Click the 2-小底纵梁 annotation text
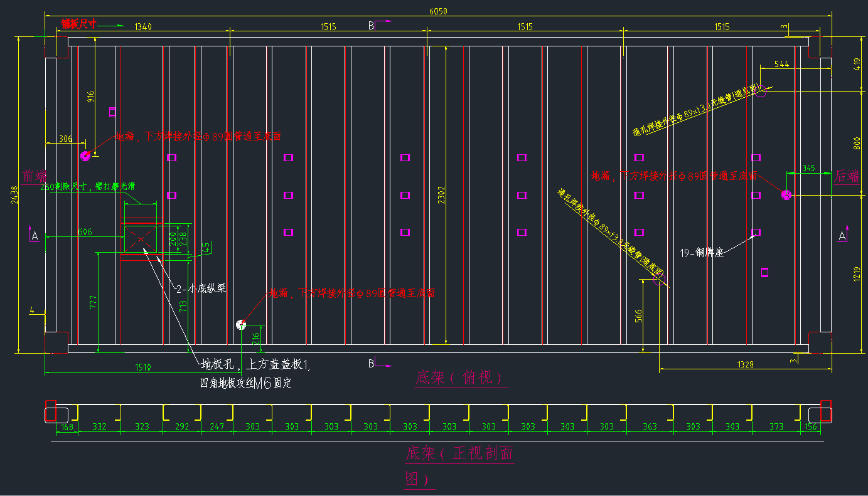This screenshot has height=496, width=868. [200, 289]
